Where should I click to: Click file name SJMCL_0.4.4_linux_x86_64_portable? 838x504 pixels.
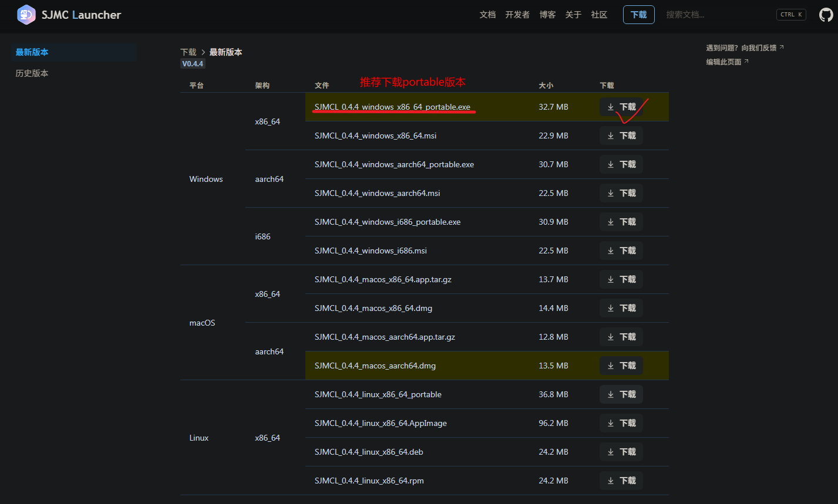tap(378, 394)
